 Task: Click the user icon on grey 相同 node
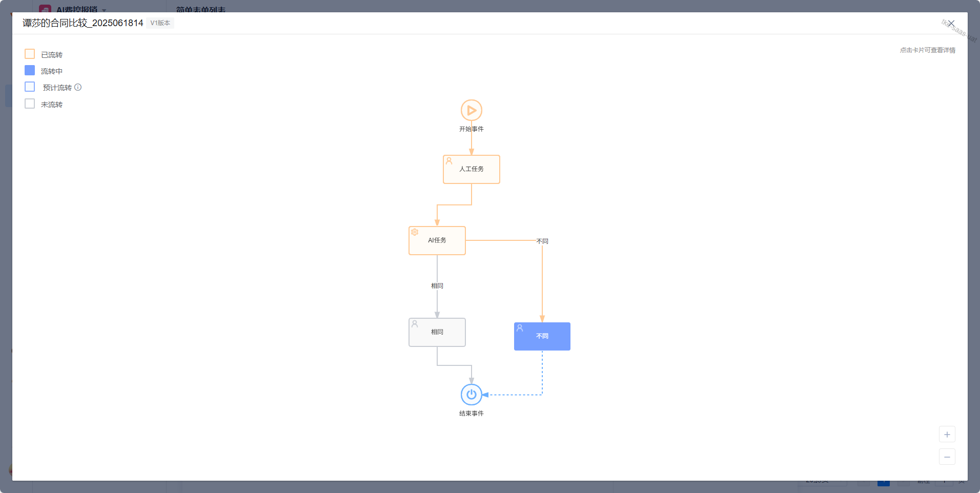(x=415, y=324)
